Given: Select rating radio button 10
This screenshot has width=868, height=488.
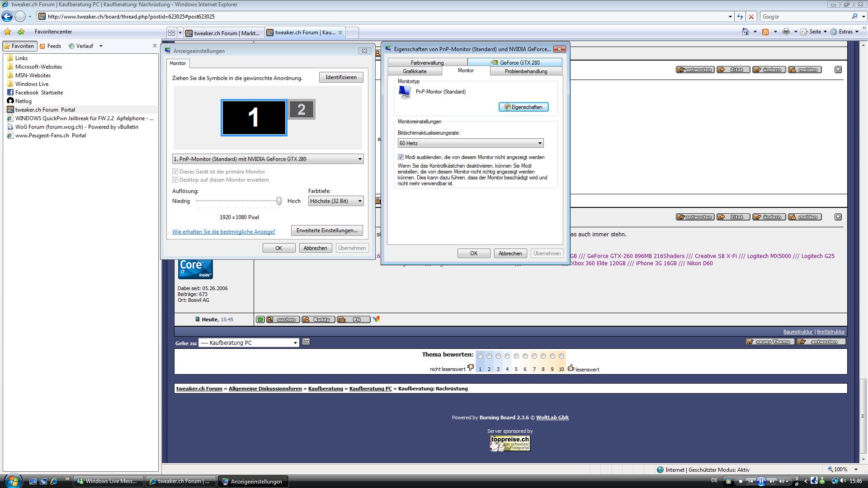Looking at the screenshot, I should [561, 356].
